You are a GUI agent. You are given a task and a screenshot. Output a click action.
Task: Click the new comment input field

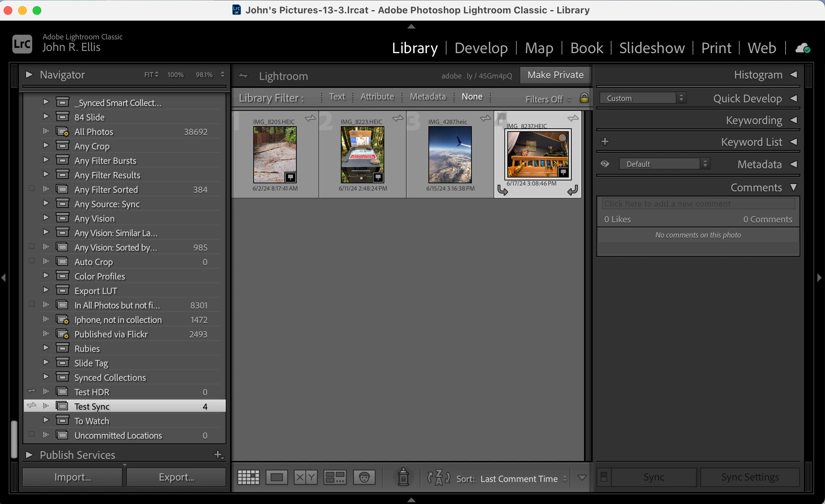698,204
